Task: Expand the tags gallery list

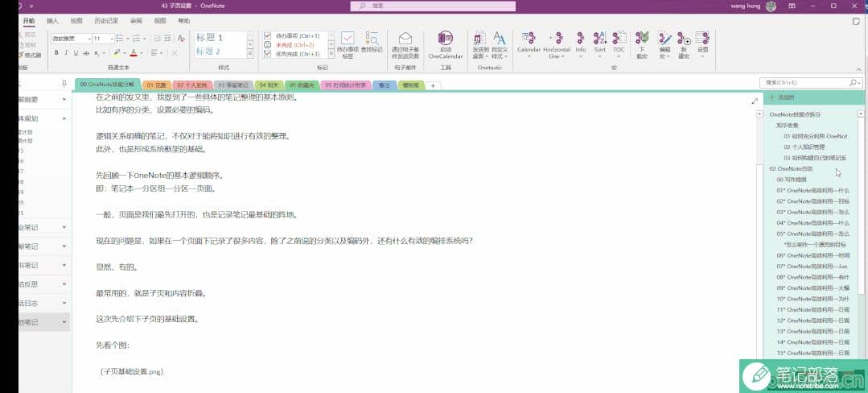Action: (x=331, y=54)
